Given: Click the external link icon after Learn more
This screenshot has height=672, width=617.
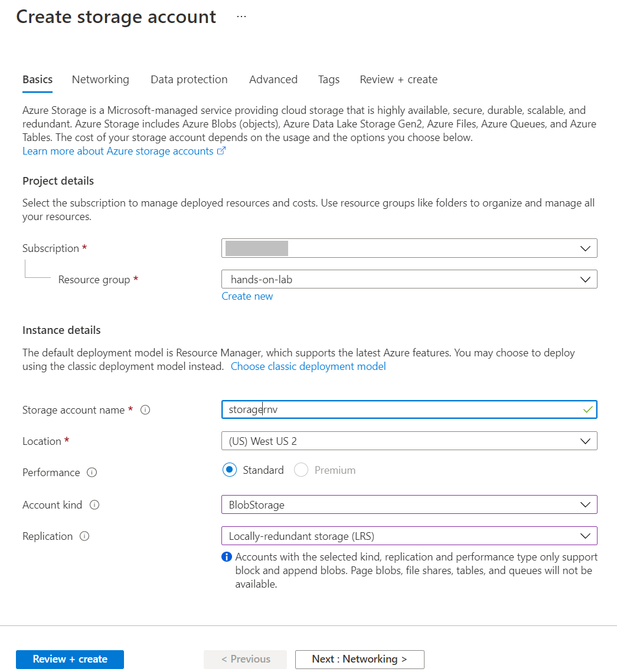Looking at the screenshot, I should tap(221, 151).
